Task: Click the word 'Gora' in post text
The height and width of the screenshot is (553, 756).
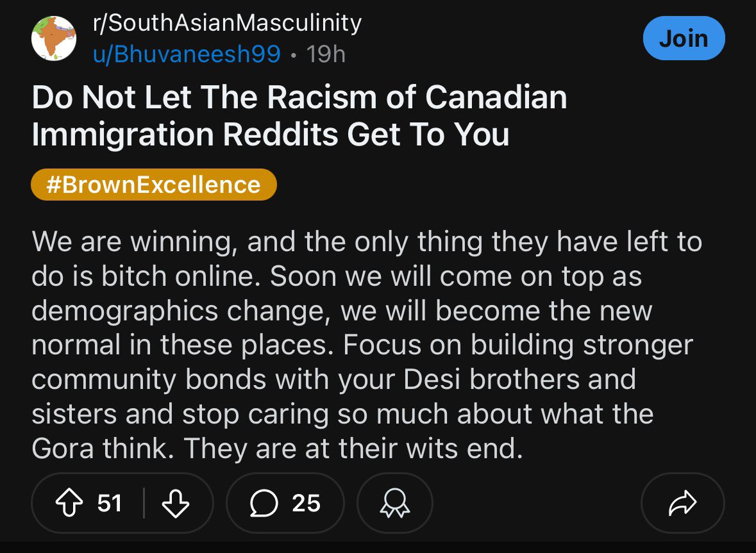Action: (63, 449)
